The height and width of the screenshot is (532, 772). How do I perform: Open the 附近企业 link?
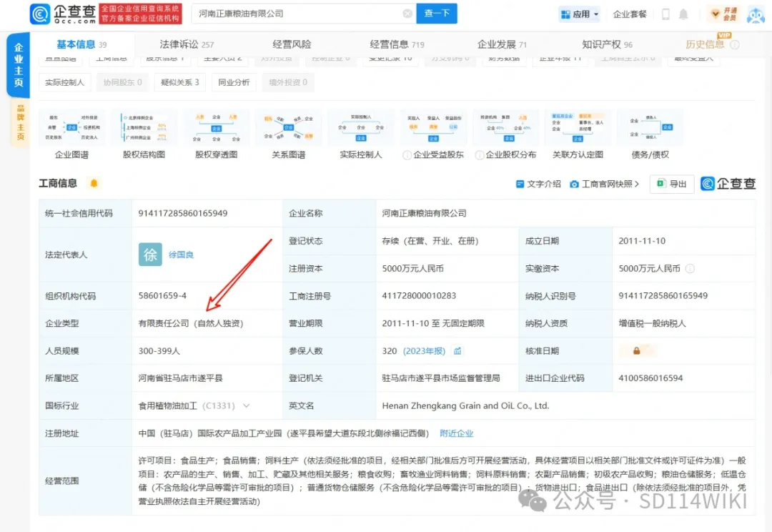456,433
